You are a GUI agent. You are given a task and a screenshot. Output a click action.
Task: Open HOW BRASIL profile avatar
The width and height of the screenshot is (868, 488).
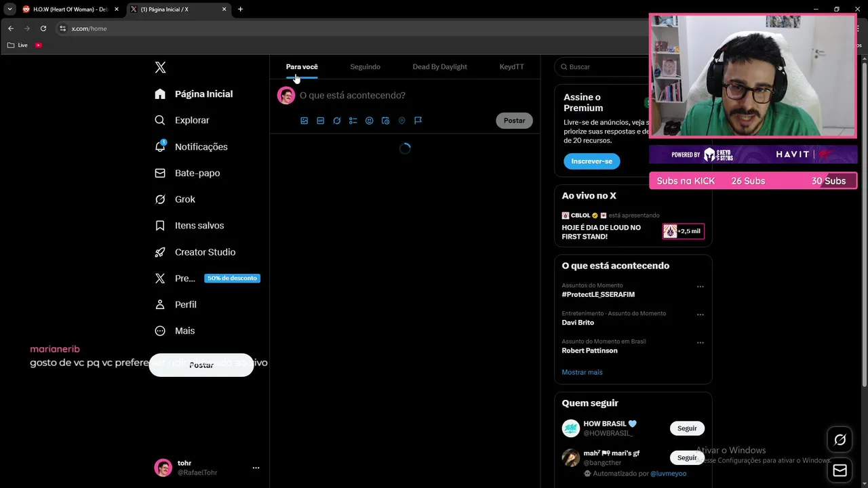tap(570, 428)
